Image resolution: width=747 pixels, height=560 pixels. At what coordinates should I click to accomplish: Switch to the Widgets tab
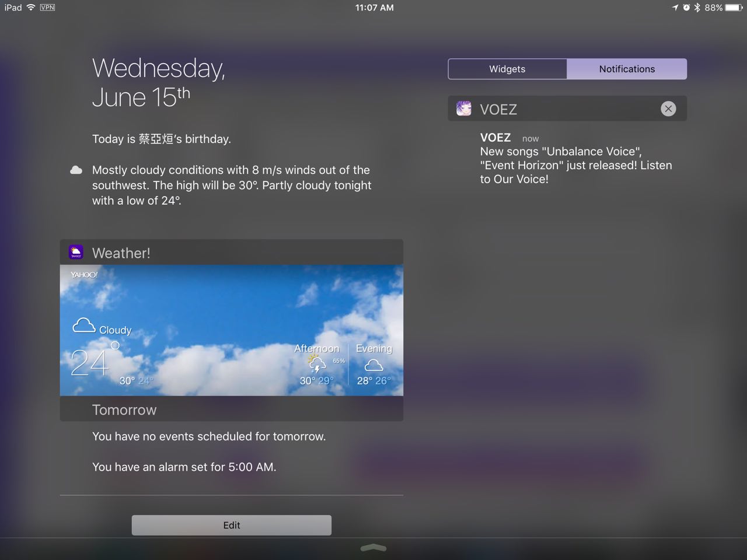point(507,69)
